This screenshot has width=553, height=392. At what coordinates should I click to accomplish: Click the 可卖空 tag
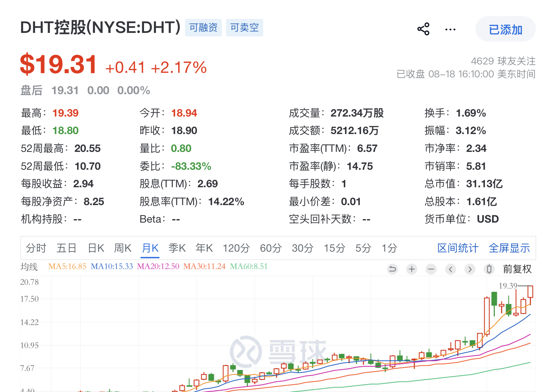click(245, 28)
